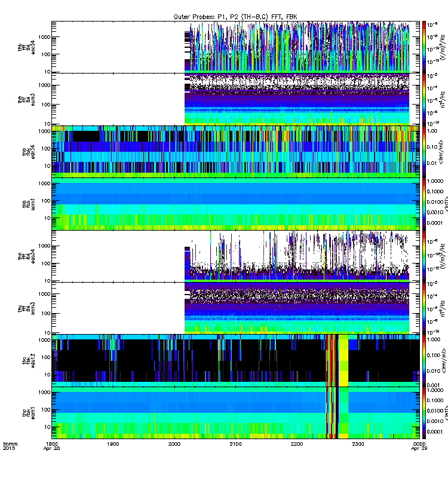
Task: Click the 2200 time axis label
Action: coord(296,444)
